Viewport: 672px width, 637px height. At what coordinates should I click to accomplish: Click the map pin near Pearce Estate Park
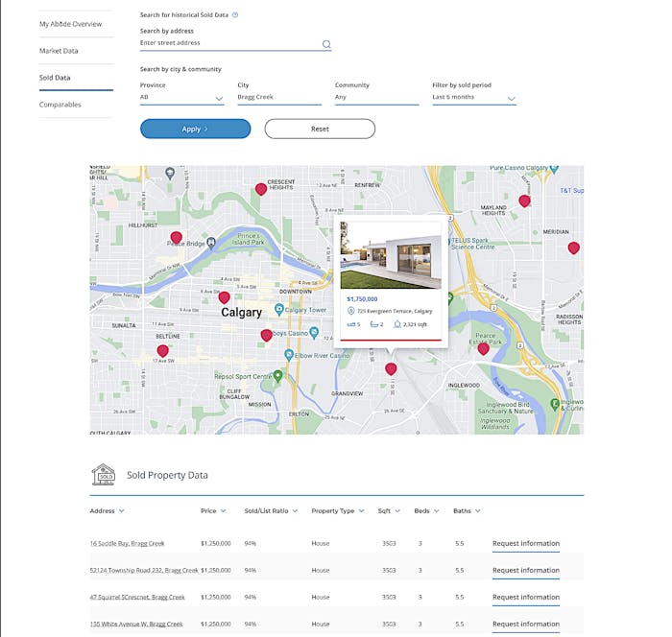(x=483, y=348)
